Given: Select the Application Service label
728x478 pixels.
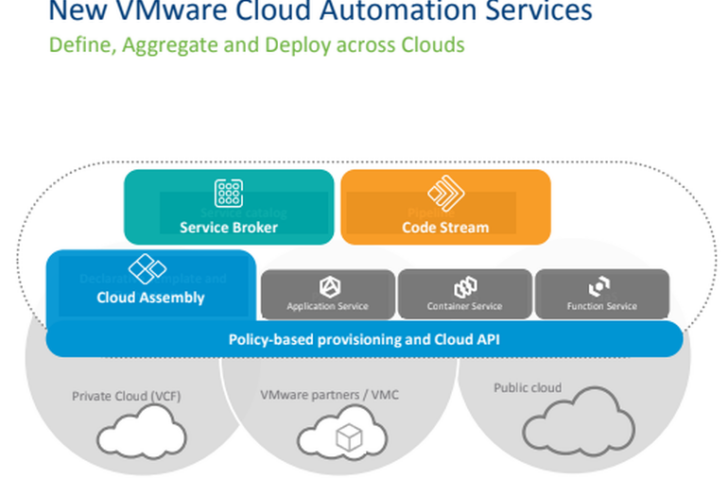Looking at the screenshot, I should [x=328, y=306].
